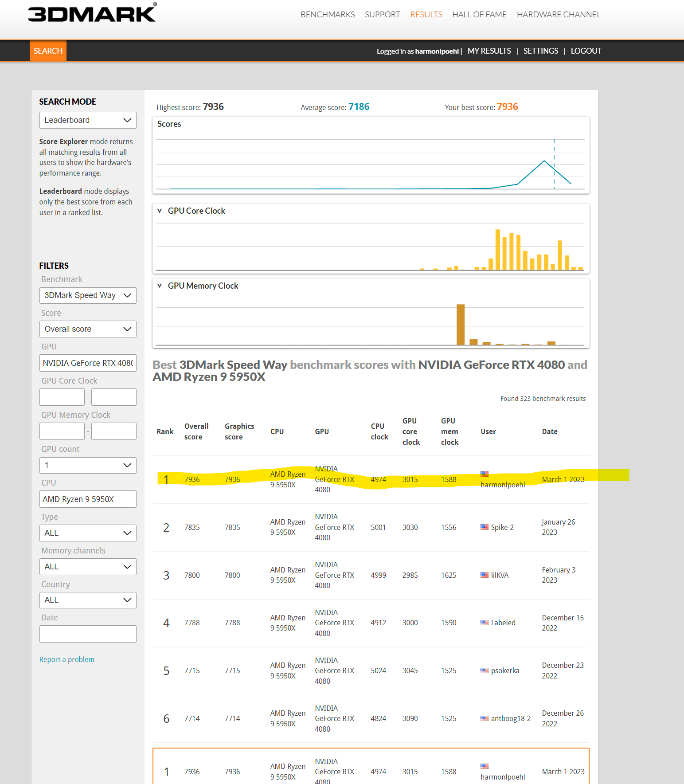Click the 3DMark logo
The image size is (684, 784).
pyautogui.click(x=92, y=12)
